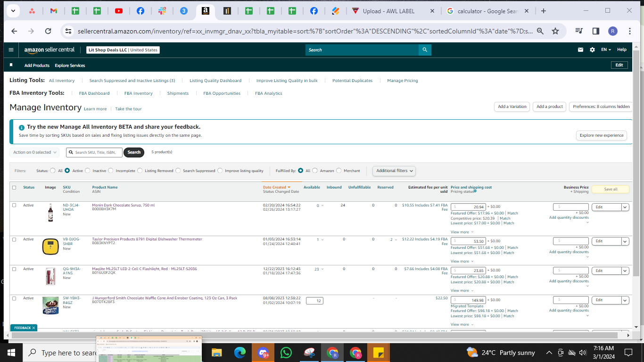644x362 pixels.
Task: Open the FBA Dashboard tool
Action: pos(94,93)
